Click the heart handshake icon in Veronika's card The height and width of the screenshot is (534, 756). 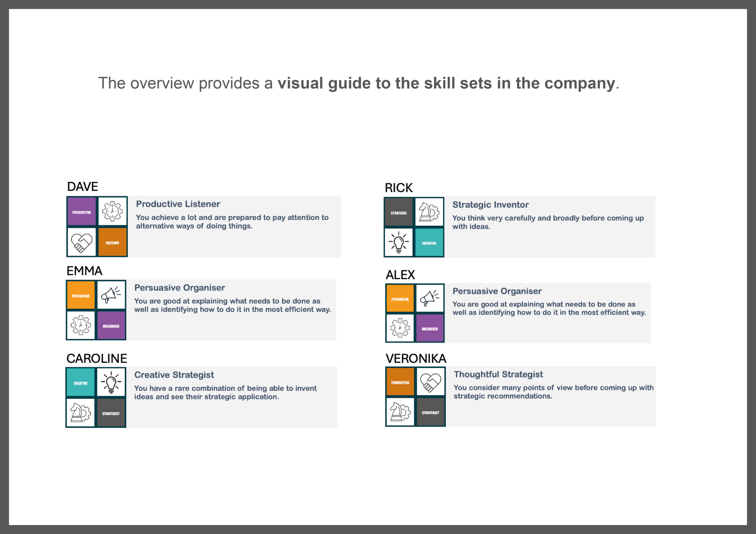[430, 382]
